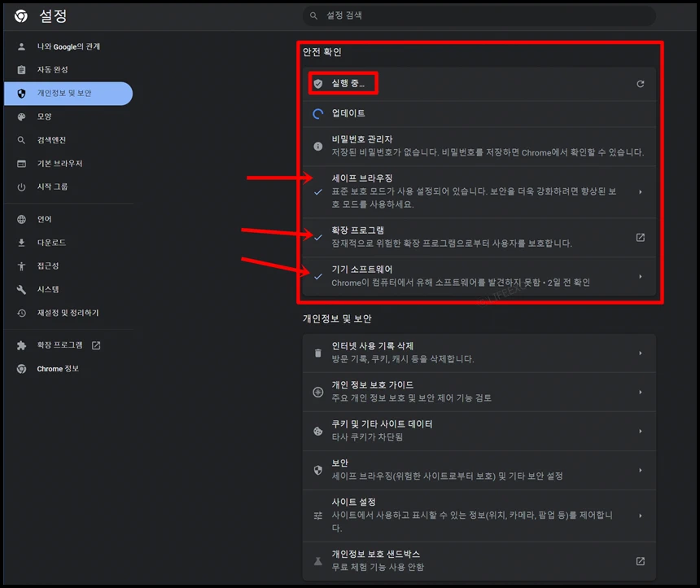
Task: Open the 기기 소프트웨어 row
Action: pyautogui.click(x=479, y=276)
